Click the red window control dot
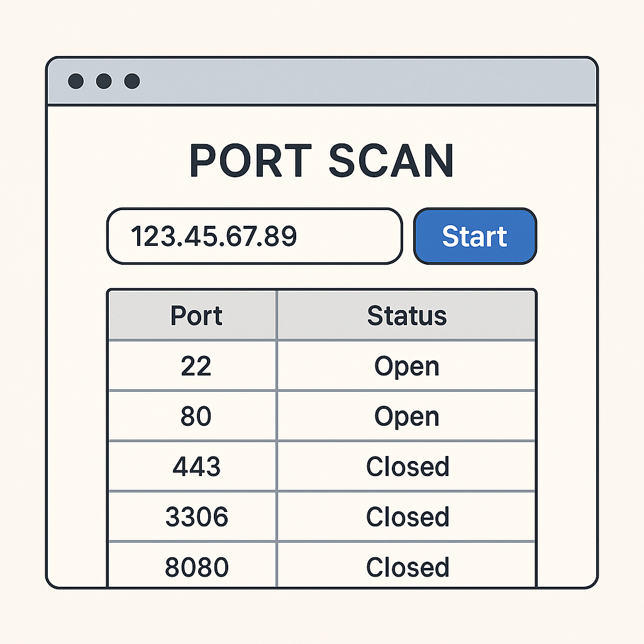 point(78,80)
